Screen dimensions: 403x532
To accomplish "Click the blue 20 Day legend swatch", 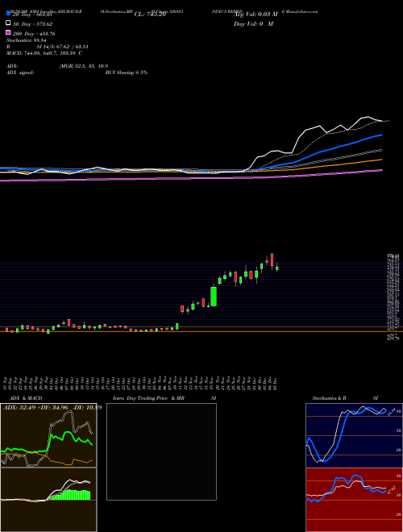I will (8, 13).
